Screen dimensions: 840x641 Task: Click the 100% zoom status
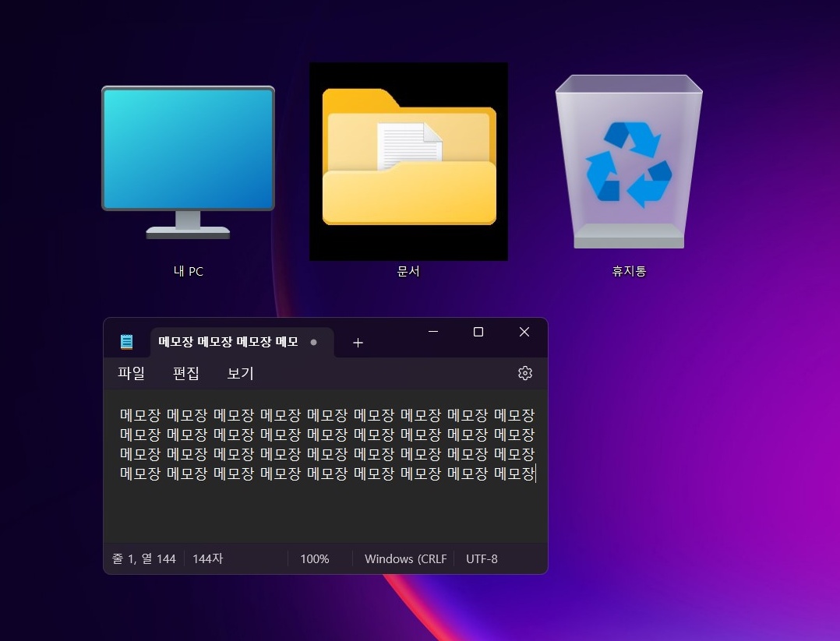(x=315, y=558)
